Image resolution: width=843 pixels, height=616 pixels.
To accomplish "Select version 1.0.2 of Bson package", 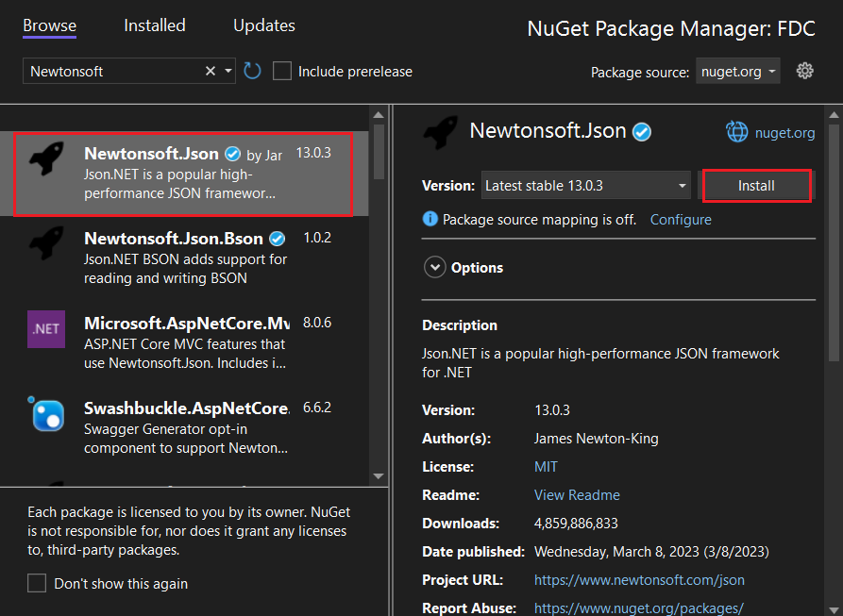I will click(317, 238).
